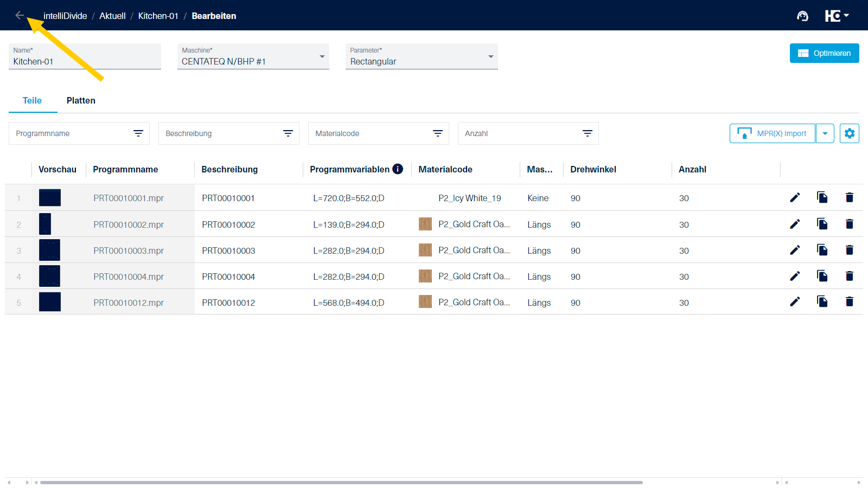Expand the Parameter Rectangular dropdown

click(490, 57)
